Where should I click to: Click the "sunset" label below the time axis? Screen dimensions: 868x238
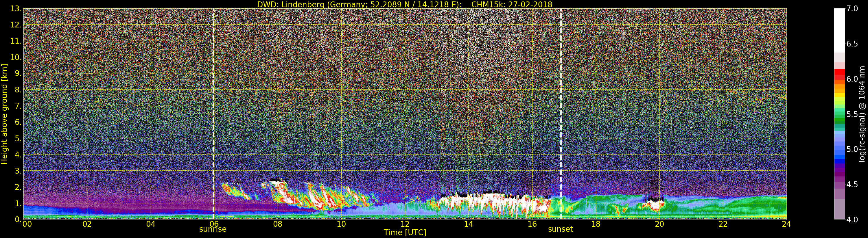pyautogui.click(x=561, y=229)
